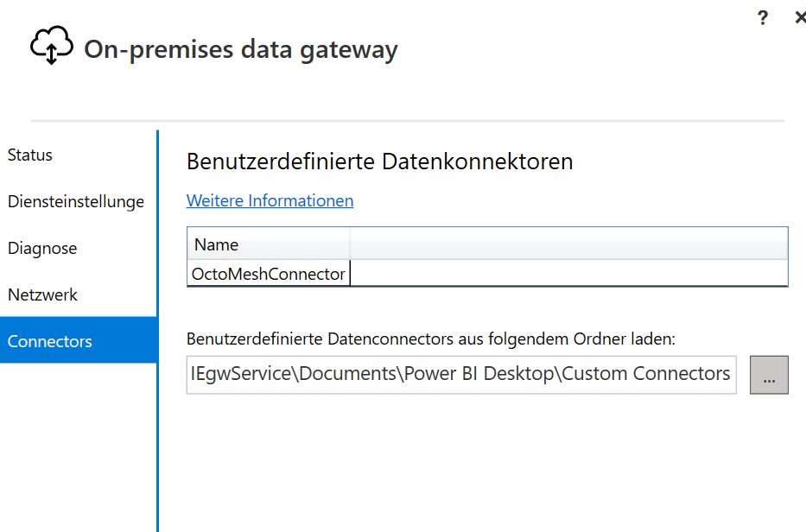Click the Benutzerdefinierte Datenkonnektoren heading

click(379, 161)
